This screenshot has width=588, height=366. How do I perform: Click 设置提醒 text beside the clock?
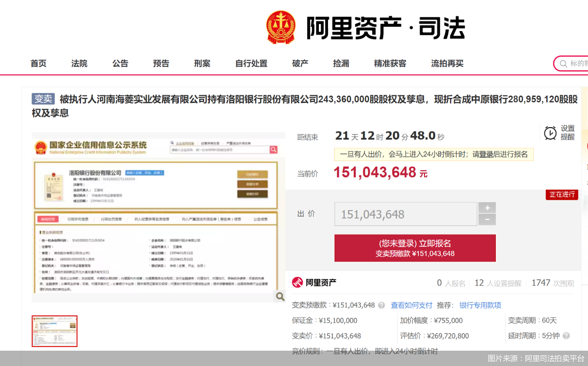(568, 133)
